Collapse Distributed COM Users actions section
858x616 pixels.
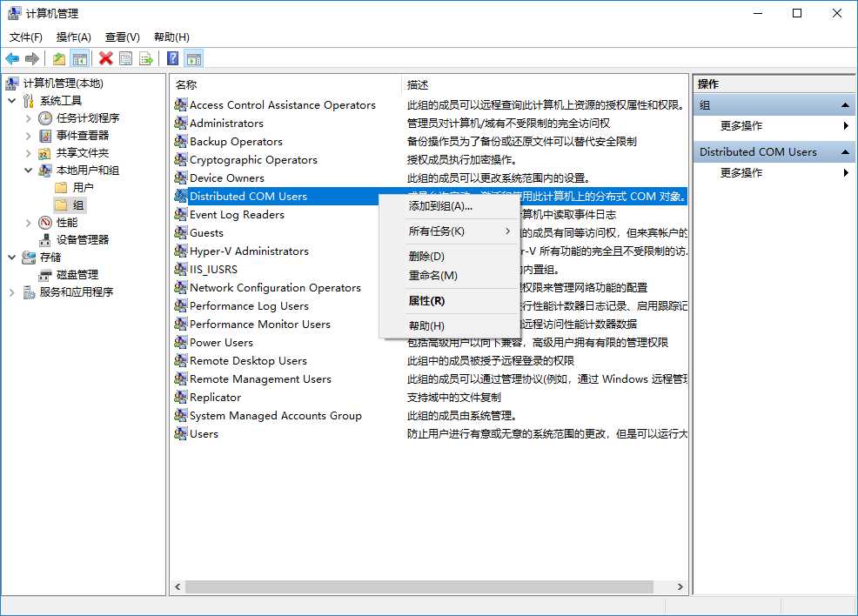coord(845,152)
